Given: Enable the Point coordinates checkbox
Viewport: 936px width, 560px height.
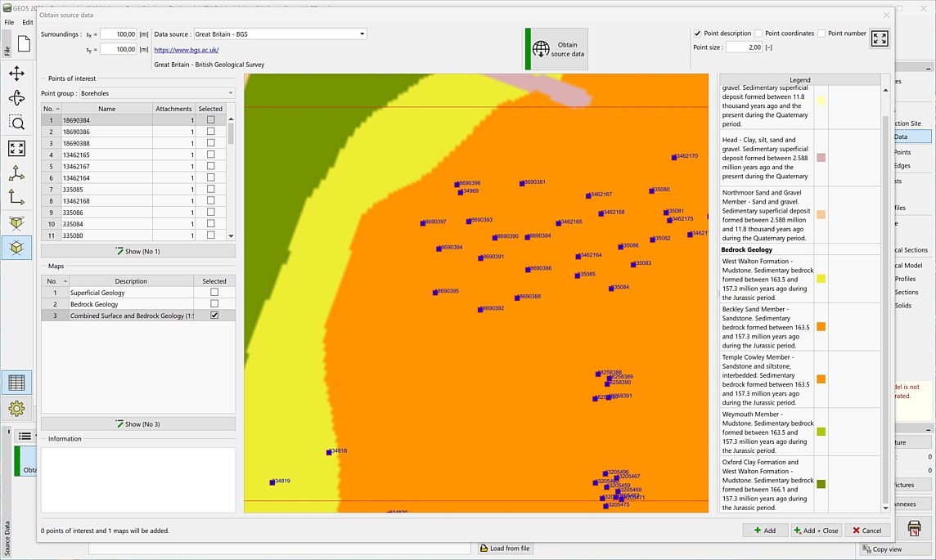Looking at the screenshot, I should [758, 34].
